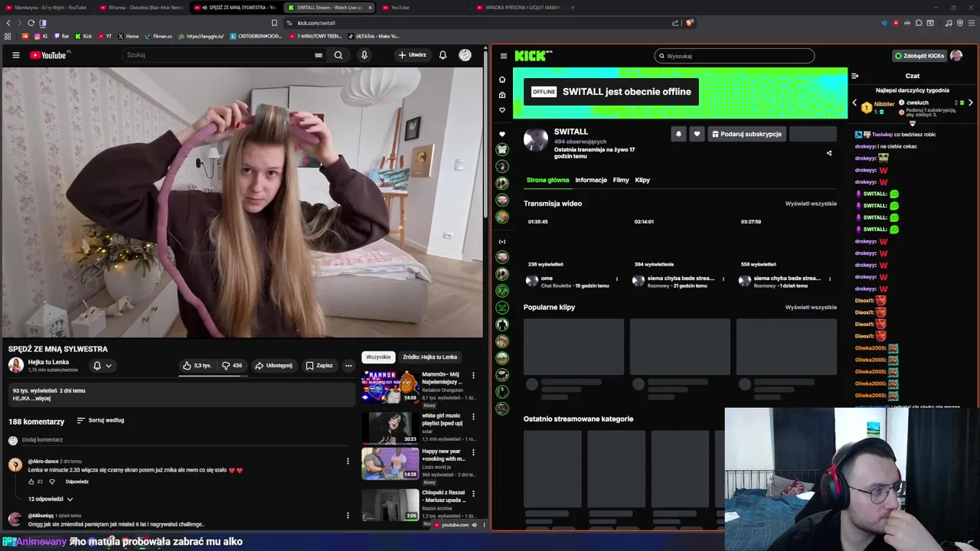Click Zdobądź KICKs button
Image resolution: width=980 pixels, height=551 pixels.
pos(920,56)
